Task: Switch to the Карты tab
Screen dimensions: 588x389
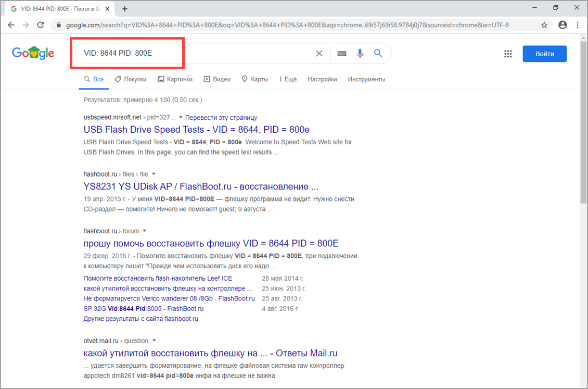Action: point(255,79)
